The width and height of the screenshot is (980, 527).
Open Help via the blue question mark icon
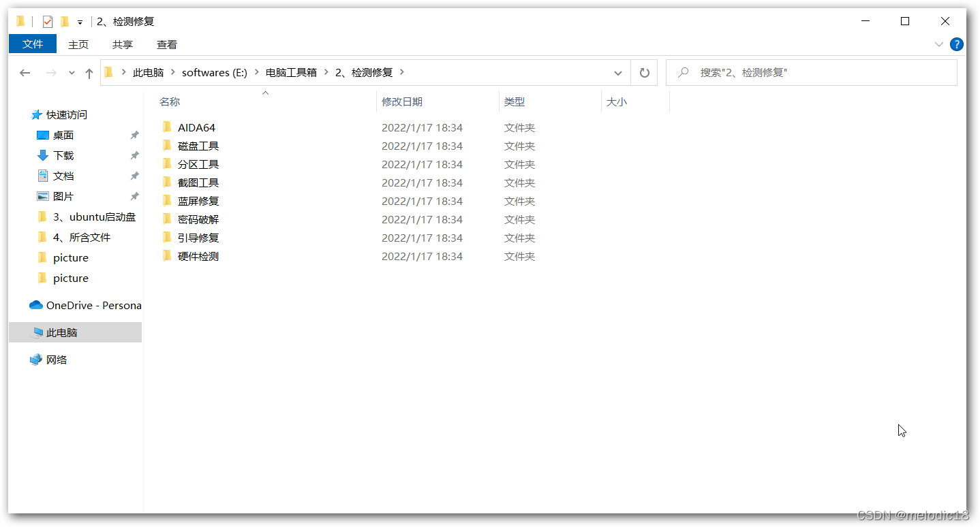957,44
